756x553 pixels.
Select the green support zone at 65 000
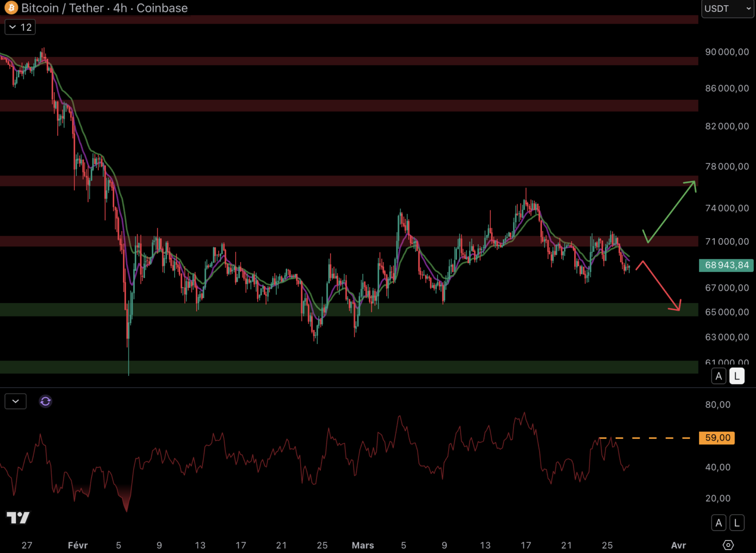click(x=230, y=310)
